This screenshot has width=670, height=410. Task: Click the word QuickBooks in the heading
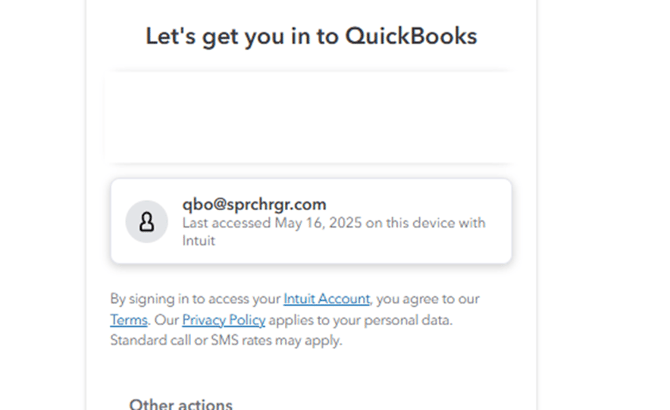tap(411, 36)
